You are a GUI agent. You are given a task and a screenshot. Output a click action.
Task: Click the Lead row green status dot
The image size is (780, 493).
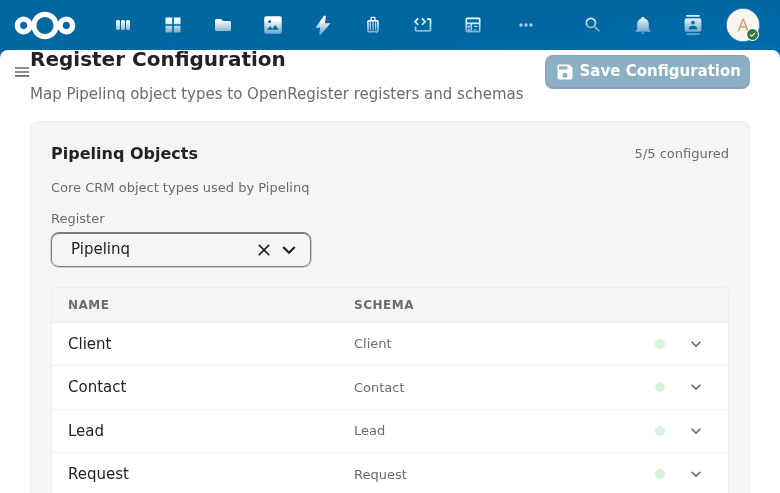[x=660, y=431]
